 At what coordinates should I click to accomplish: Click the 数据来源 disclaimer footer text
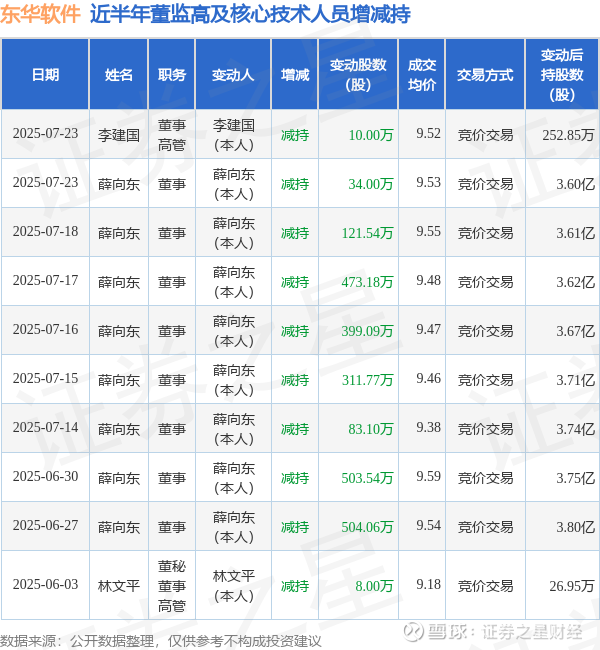(160, 641)
